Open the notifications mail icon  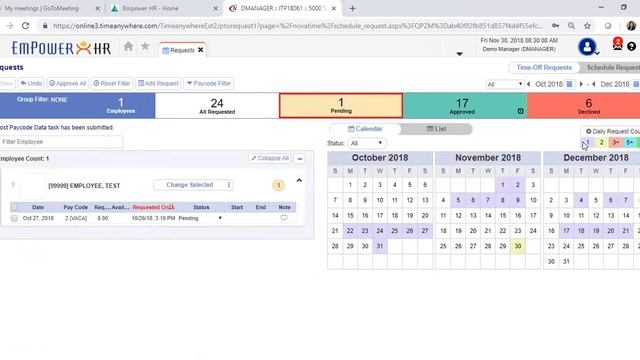click(618, 44)
